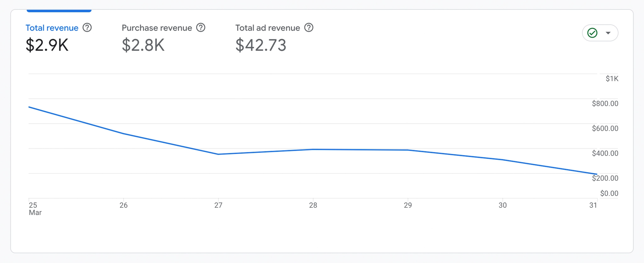Click the line's final point at 31
644x263 pixels.
(597, 174)
